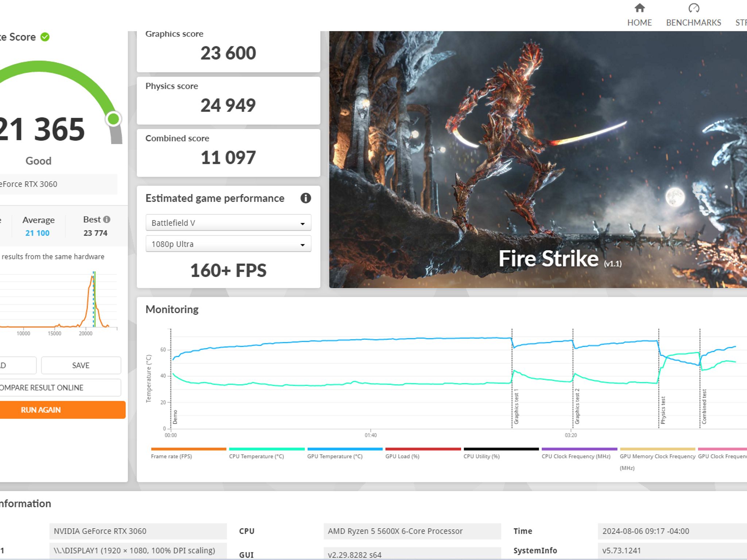Click the Demo timeline marker
This screenshot has height=560, width=747.
175,417
